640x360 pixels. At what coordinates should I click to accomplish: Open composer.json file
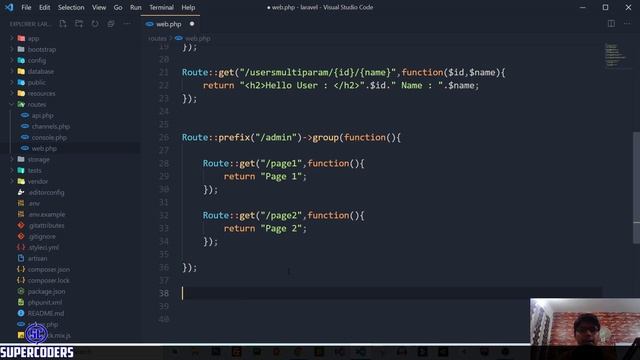(48, 269)
